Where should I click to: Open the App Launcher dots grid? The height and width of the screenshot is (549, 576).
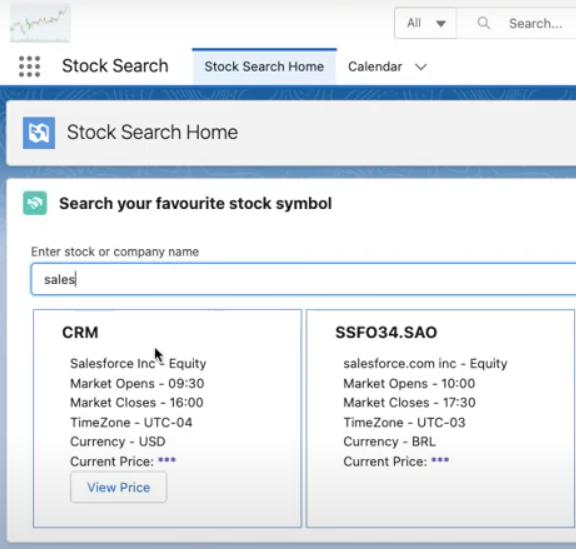point(29,67)
